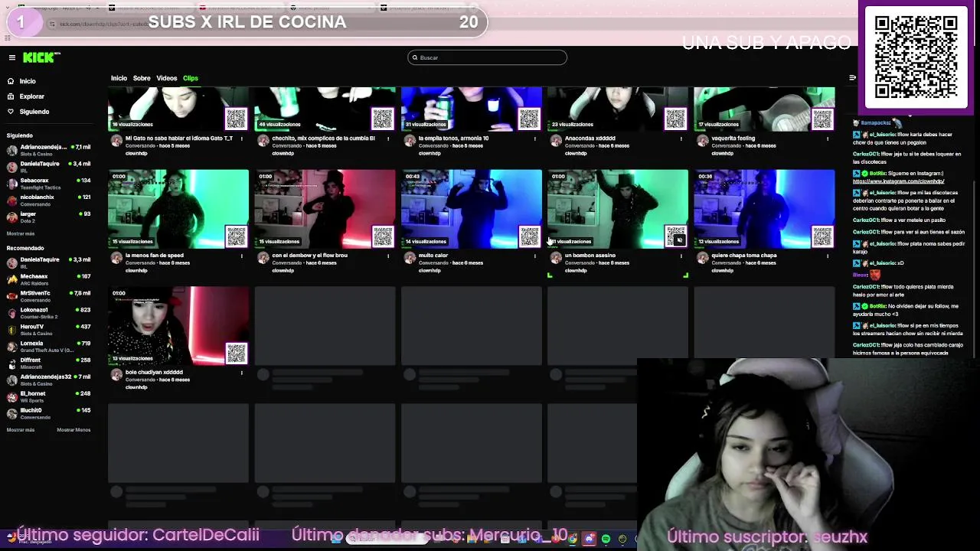Open Adrianozendejas32 recommended channel
The image size is (980, 551).
click(49, 380)
